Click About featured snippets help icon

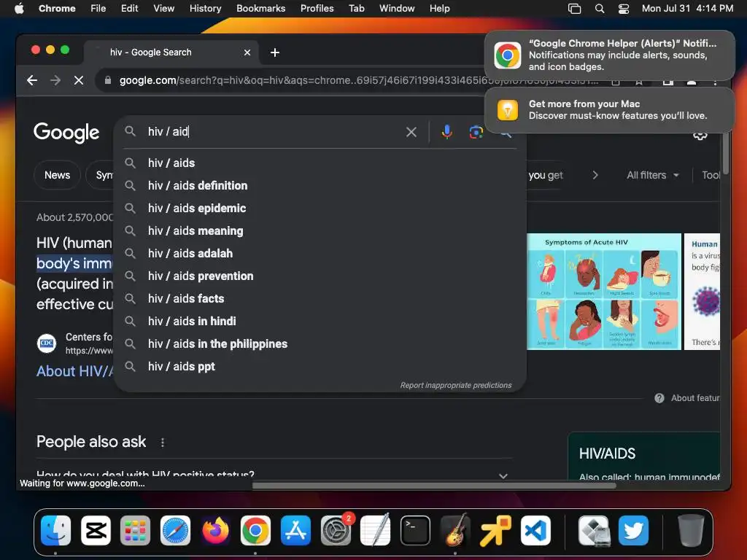click(659, 398)
